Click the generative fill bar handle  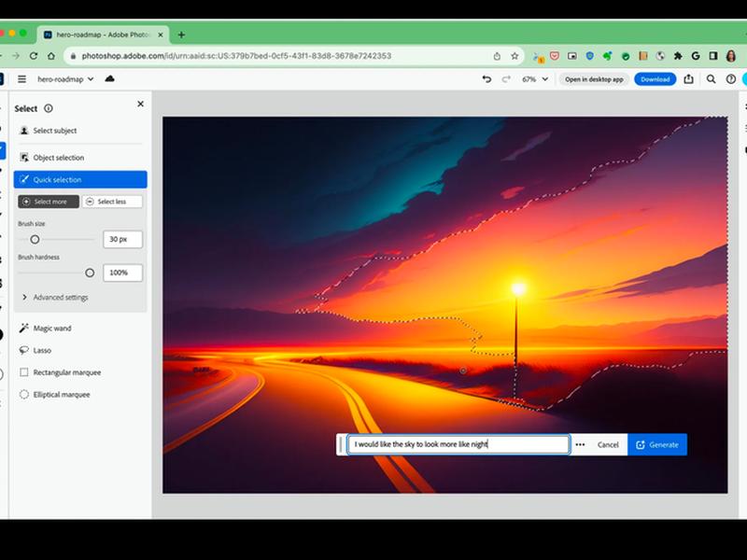[341, 444]
